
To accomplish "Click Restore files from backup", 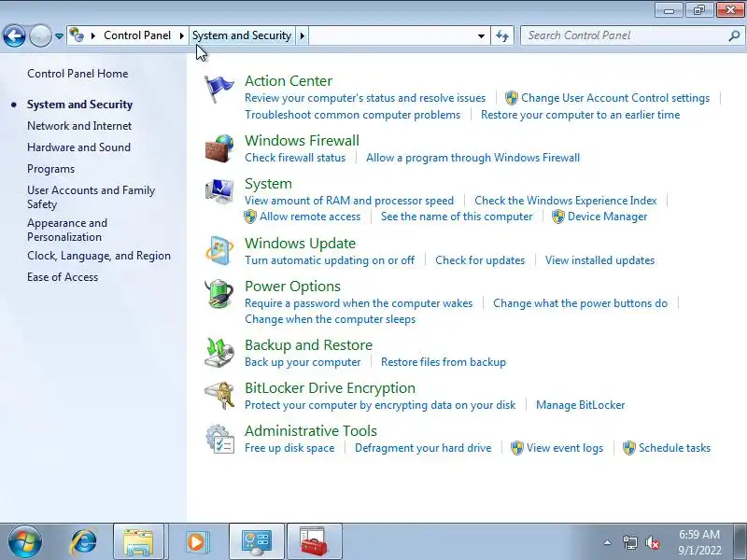I will tap(443, 362).
